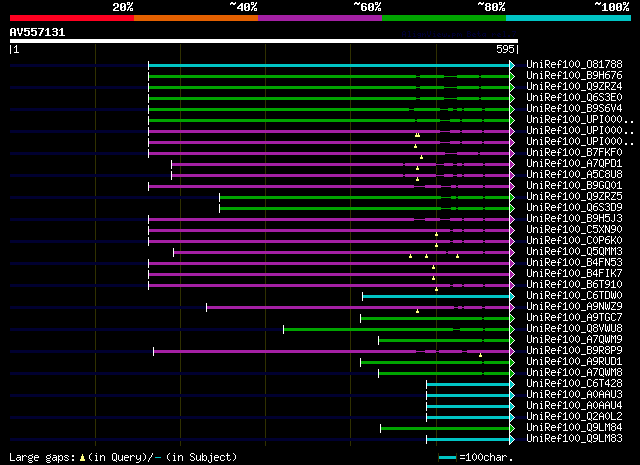Click the yellow gap marker on the UniRef100_A5C8U8 row
The image size is (640, 465).
pyautogui.click(x=418, y=179)
